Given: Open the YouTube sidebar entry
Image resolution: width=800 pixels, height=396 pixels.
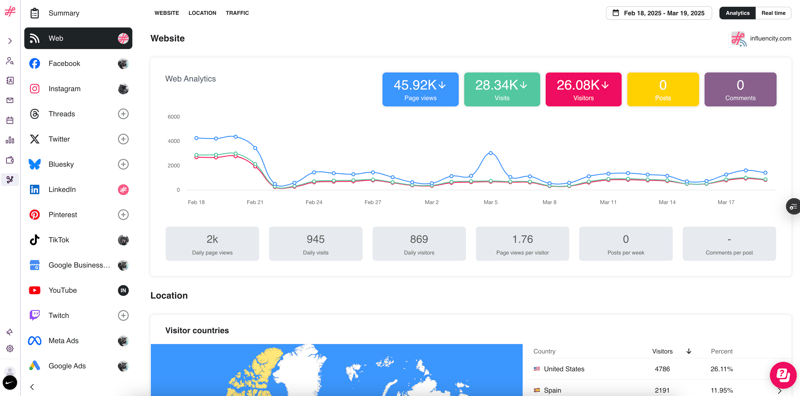Looking at the screenshot, I should click(78, 290).
